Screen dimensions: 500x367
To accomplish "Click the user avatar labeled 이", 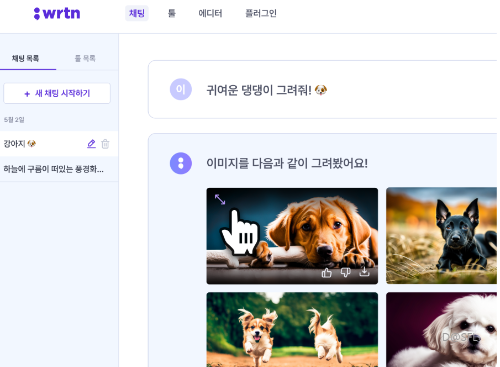I will click(181, 89).
